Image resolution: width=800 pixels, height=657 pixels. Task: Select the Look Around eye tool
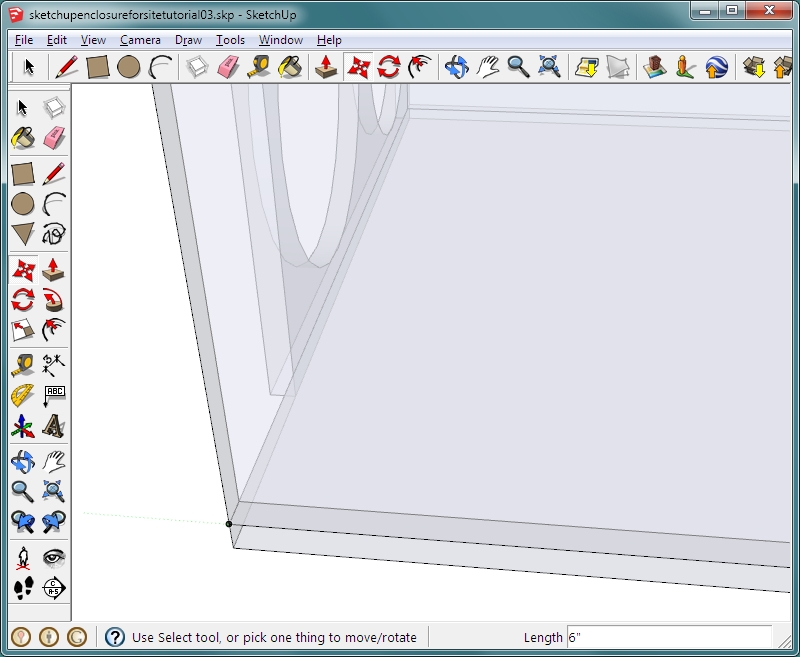(54, 558)
